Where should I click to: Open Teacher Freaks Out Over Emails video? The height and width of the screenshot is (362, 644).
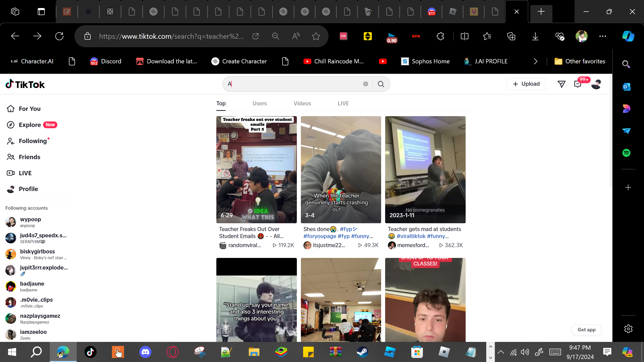256,170
